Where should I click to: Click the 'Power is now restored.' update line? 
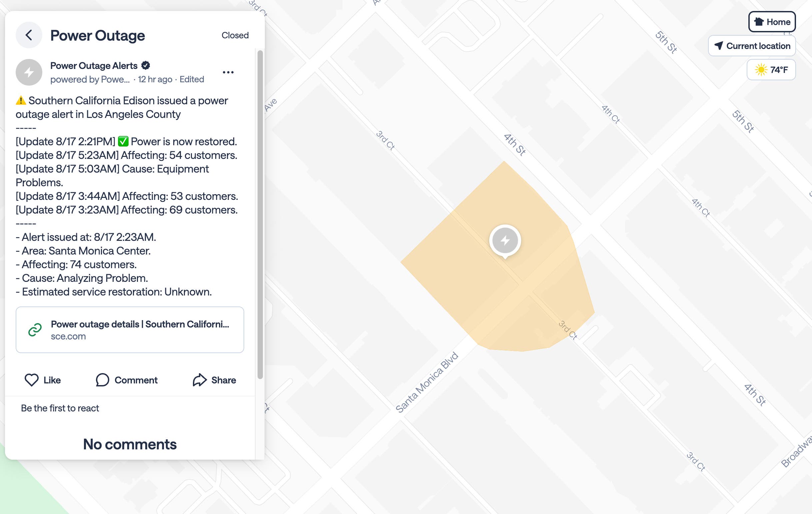pos(127,141)
